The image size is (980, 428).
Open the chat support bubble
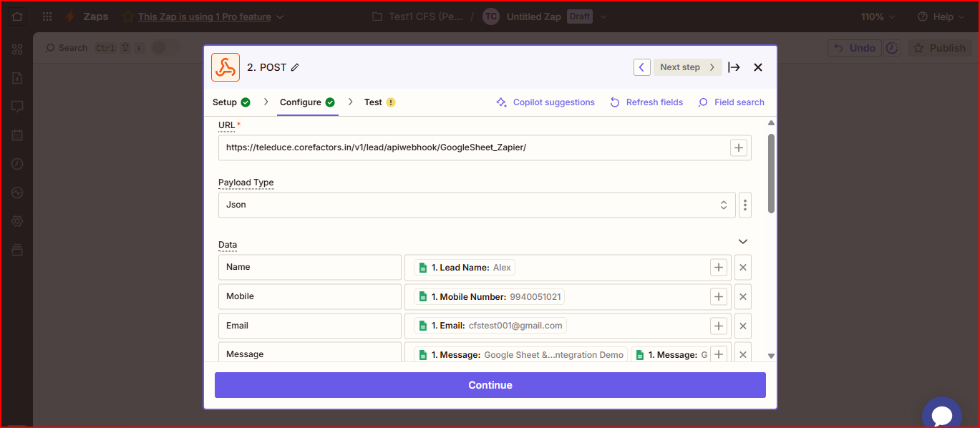coord(942,414)
